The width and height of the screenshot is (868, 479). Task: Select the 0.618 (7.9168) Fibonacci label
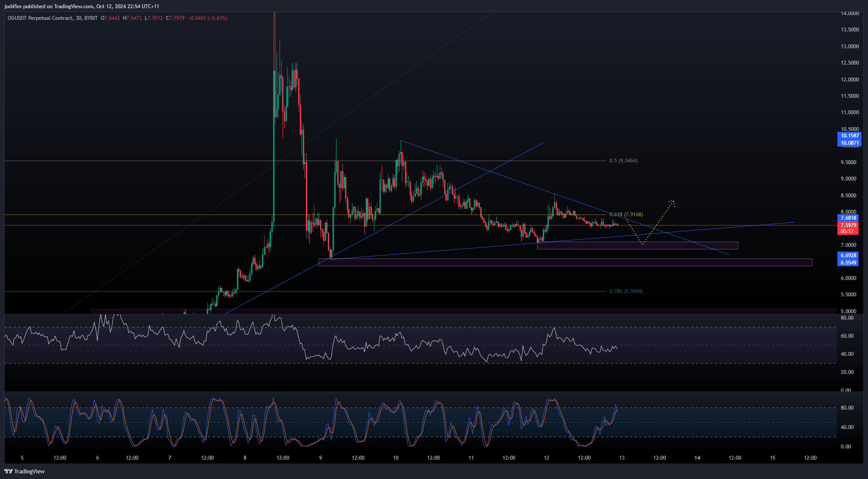pos(626,215)
